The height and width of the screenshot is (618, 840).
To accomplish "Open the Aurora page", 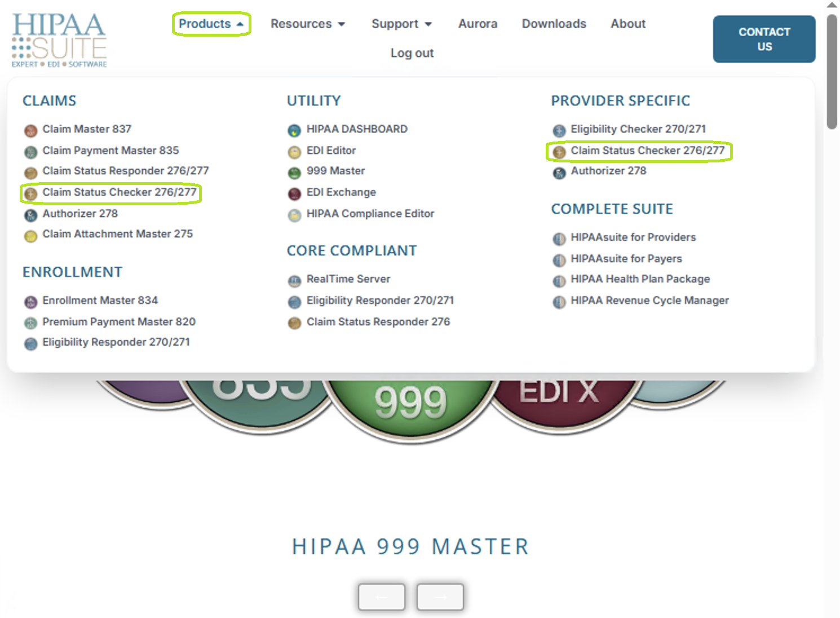I will pyautogui.click(x=478, y=24).
